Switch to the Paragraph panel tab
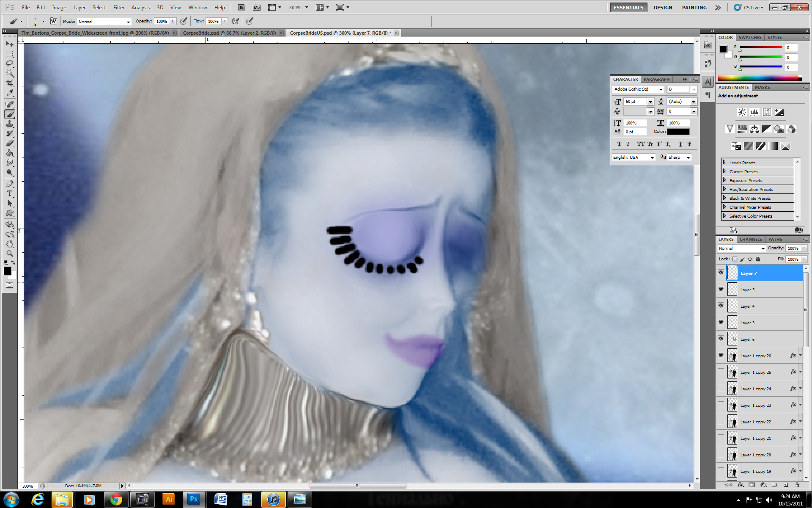This screenshot has width=812, height=508. coord(656,80)
